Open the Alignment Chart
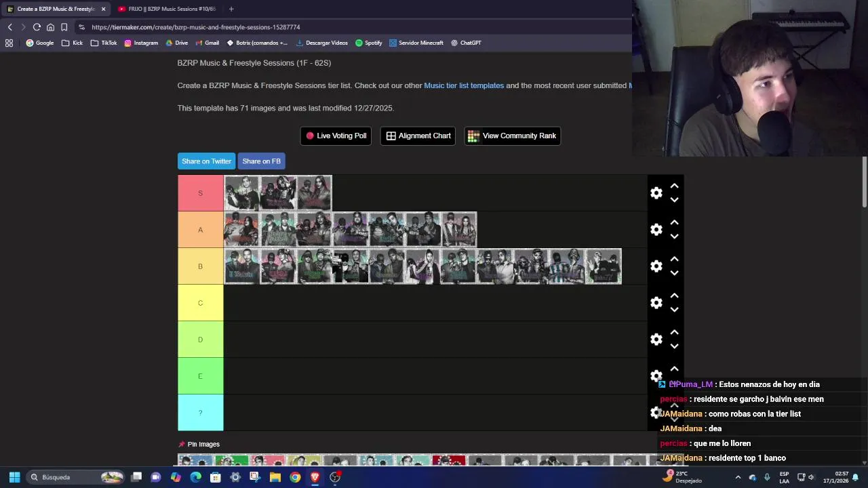 point(418,136)
